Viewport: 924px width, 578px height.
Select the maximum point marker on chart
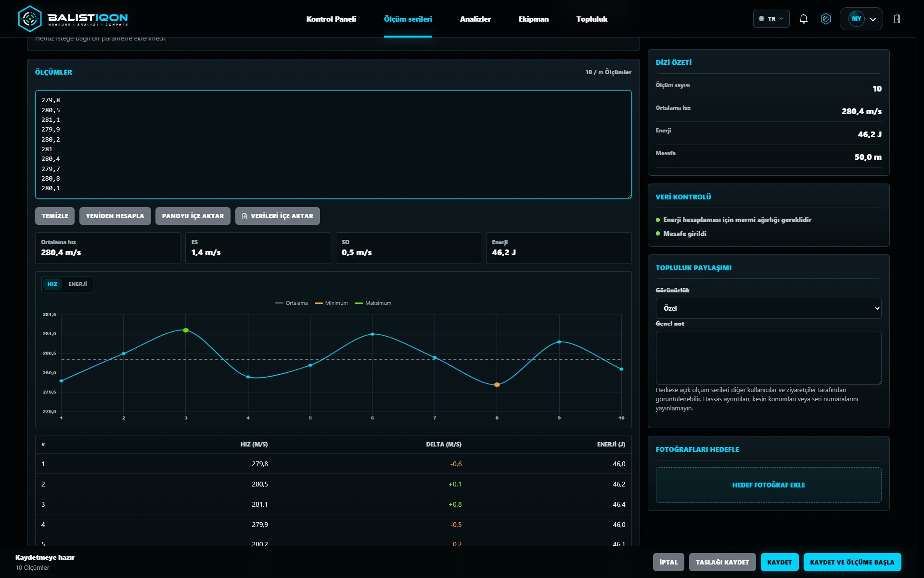pos(186,330)
